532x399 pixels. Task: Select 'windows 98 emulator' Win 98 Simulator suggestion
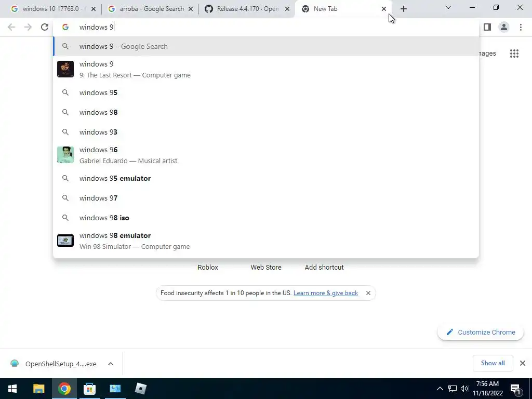pyautogui.click(x=267, y=241)
